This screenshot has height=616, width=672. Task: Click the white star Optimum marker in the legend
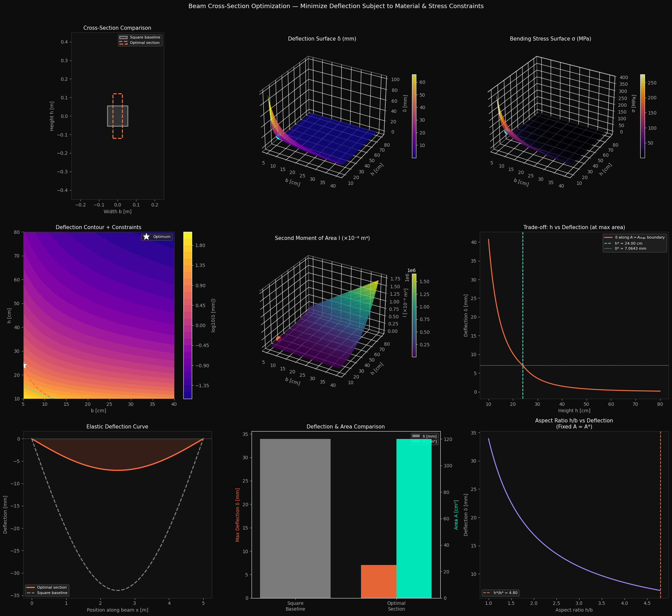[146, 237]
